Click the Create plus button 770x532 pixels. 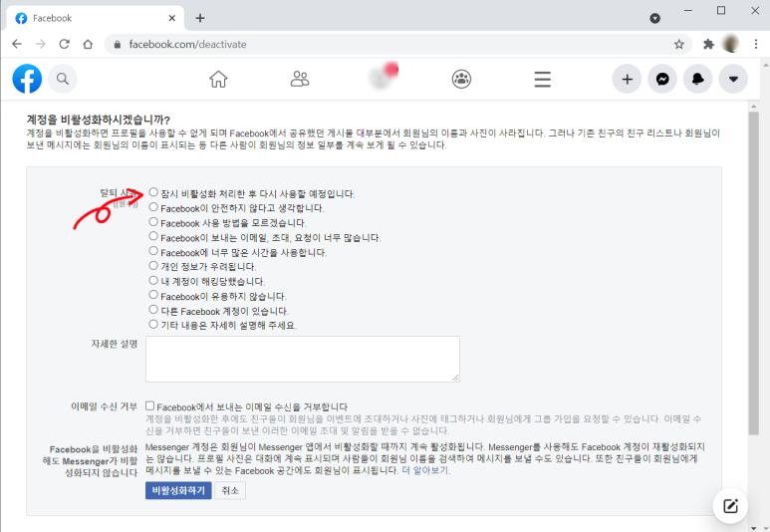tap(627, 79)
